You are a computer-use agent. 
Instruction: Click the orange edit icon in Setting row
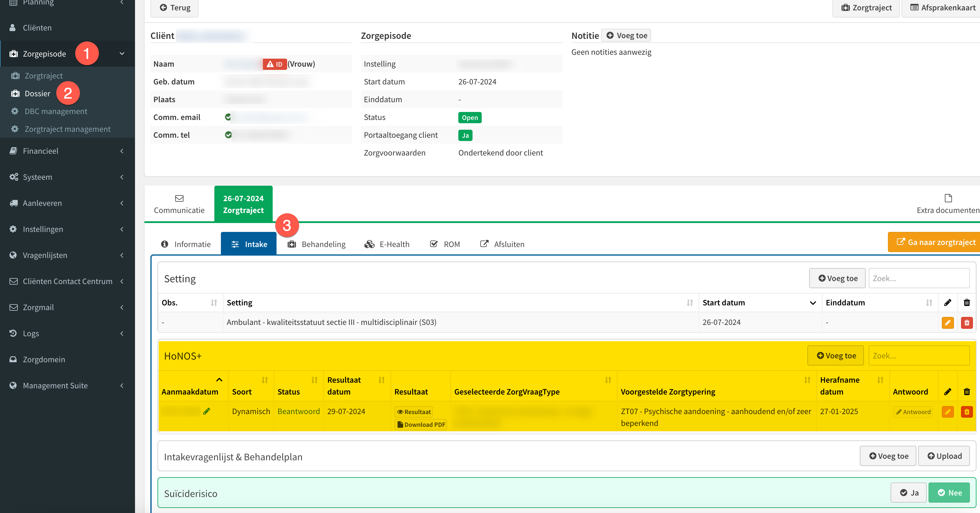[948, 323]
